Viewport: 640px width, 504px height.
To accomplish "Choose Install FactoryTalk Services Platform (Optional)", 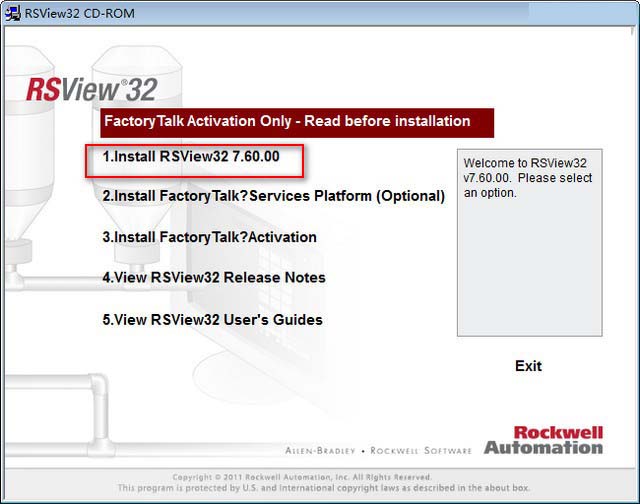I will tap(273, 196).
